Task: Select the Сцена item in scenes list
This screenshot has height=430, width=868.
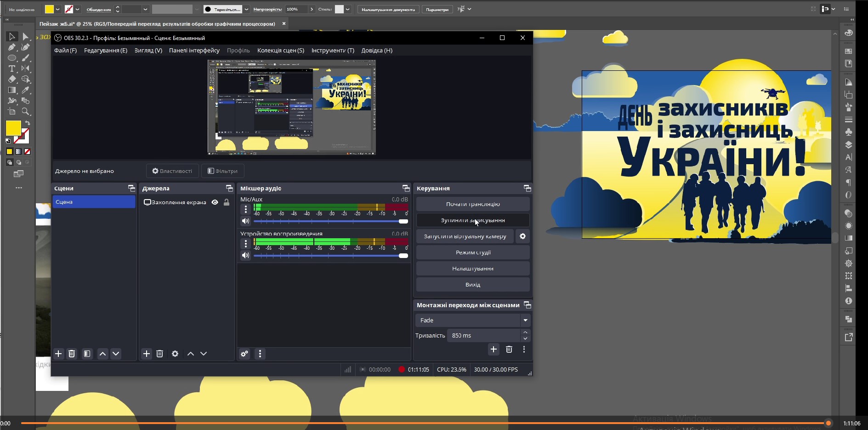Action: [x=94, y=202]
